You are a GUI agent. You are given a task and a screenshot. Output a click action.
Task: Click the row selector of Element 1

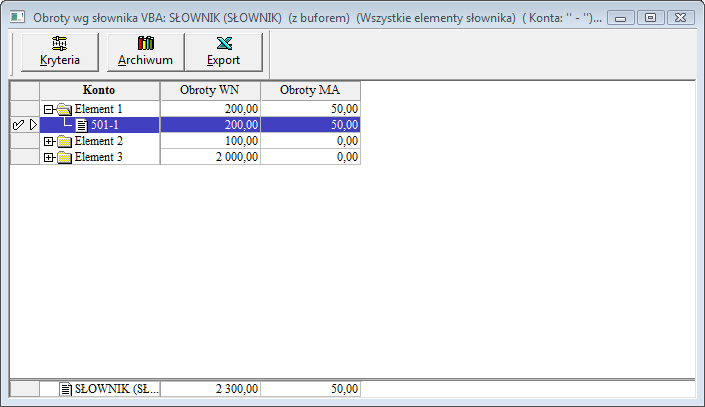click(x=25, y=109)
